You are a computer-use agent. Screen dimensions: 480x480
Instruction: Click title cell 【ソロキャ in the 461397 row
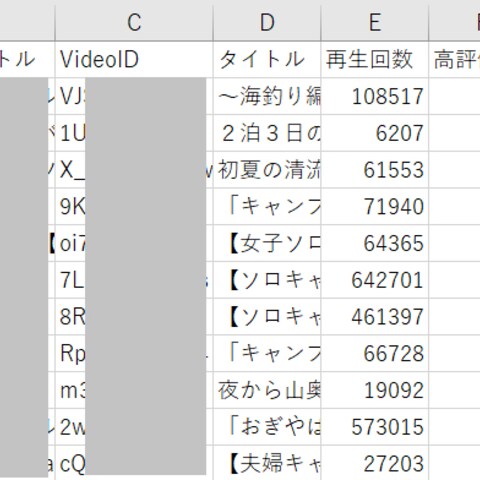[x=267, y=317]
